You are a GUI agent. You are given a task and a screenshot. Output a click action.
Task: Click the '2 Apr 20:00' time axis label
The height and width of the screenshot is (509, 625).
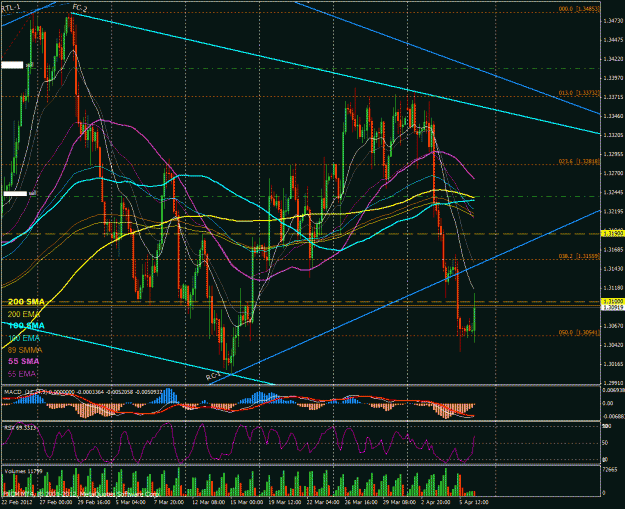pos(437,502)
